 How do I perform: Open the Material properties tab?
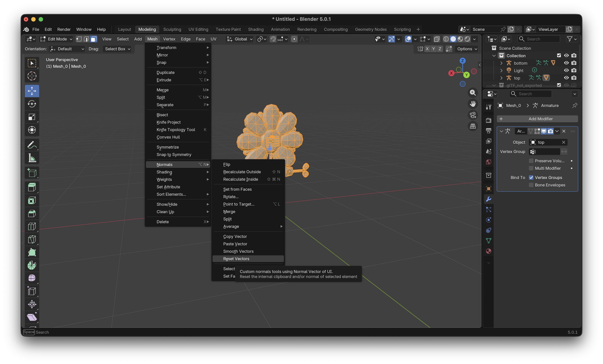coord(488,251)
